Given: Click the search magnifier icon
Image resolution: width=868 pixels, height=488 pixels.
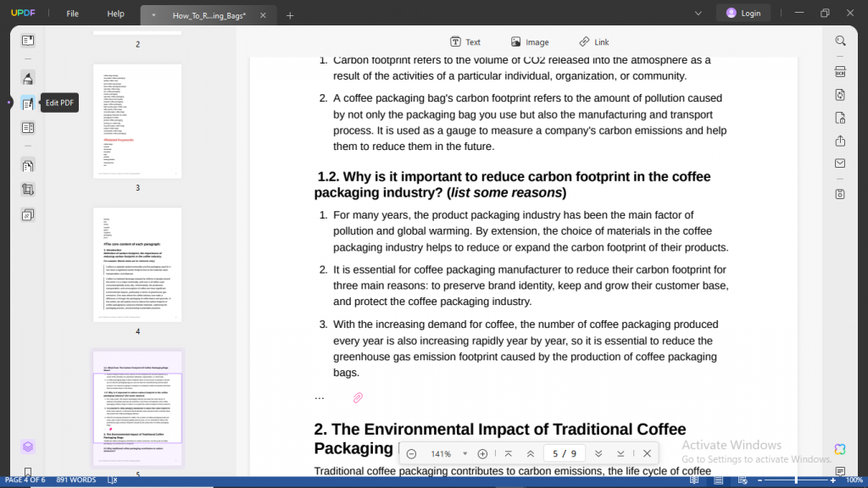Looking at the screenshot, I should pyautogui.click(x=840, y=41).
